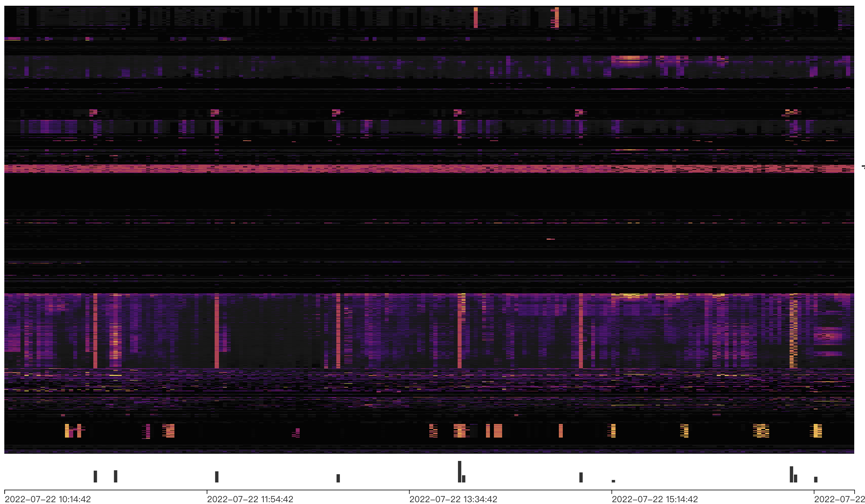Click first orange vertical stripe atop the heatmap
Image resolution: width=865 pixels, height=504 pixels.
(x=476, y=17)
